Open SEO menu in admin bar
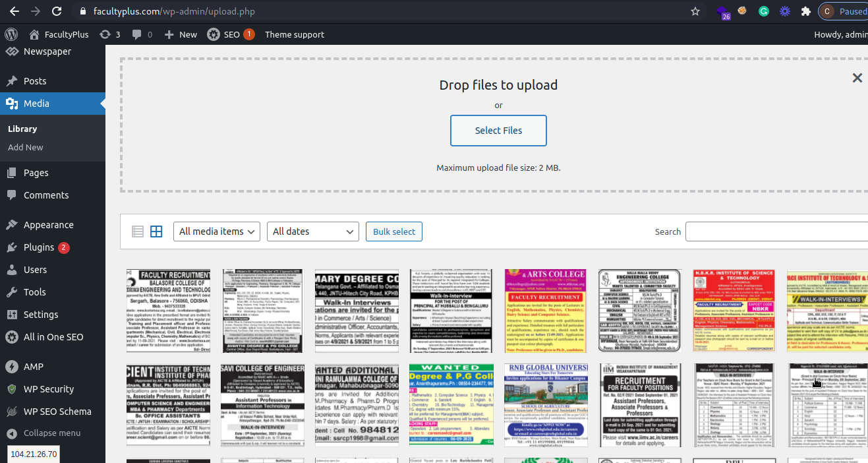The image size is (868, 463). point(230,34)
